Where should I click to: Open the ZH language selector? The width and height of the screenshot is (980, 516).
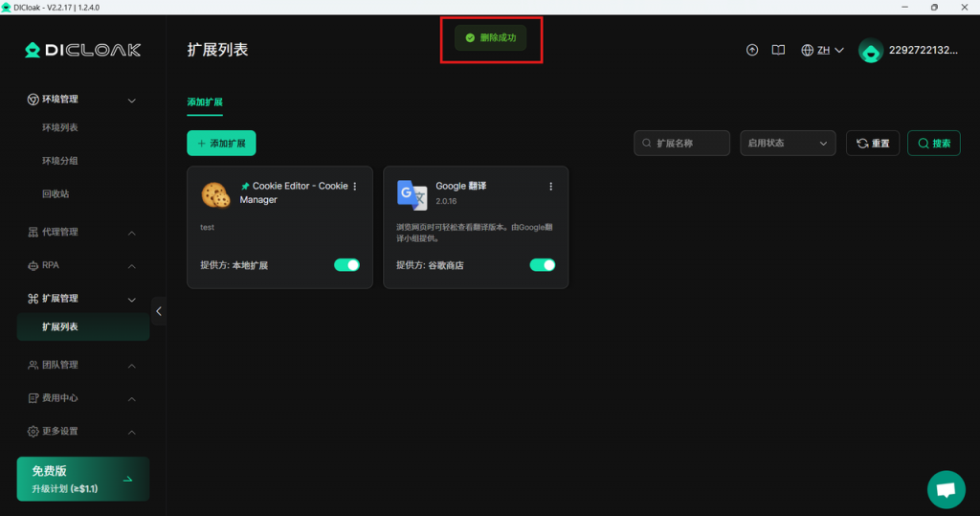[x=822, y=50]
